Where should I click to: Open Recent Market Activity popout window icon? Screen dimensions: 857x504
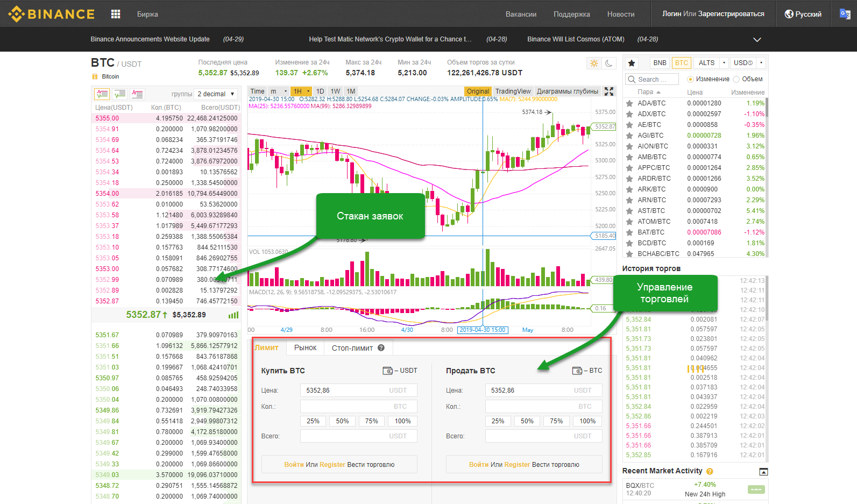pyautogui.click(x=763, y=472)
